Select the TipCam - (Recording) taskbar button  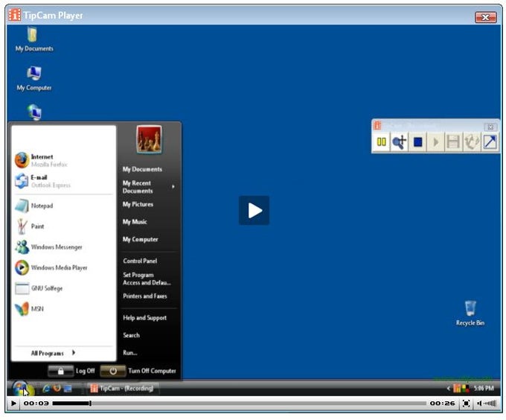coord(121,389)
